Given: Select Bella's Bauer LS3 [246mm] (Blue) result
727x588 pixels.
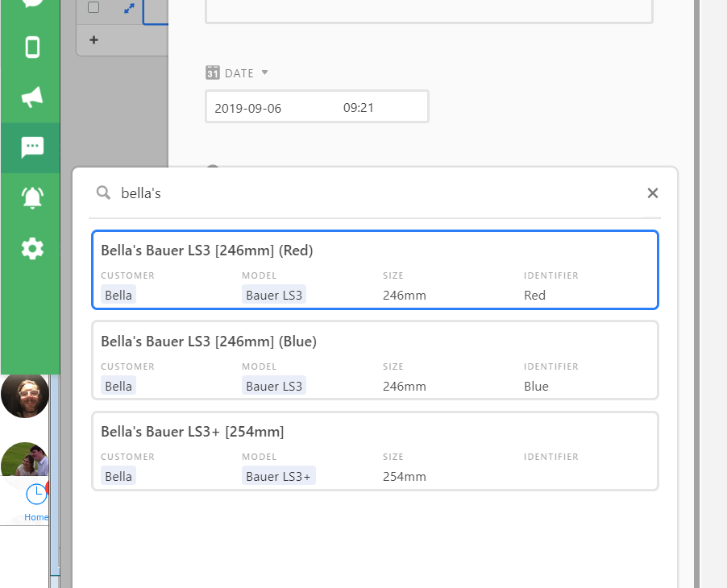Looking at the screenshot, I should coord(375,360).
